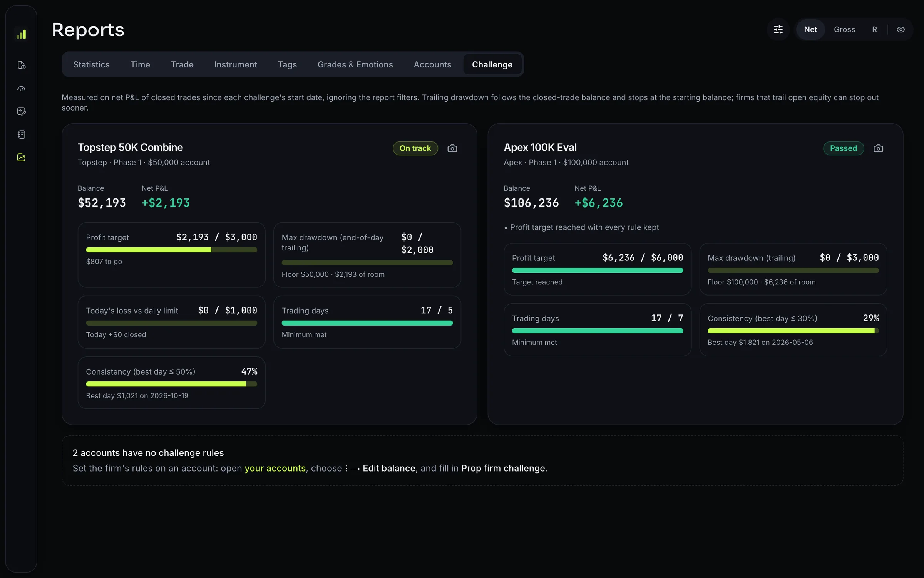Click 'Target reached' under Apex profit target
The width and height of the screenshot is (924, 578).
pyautogui.click(x=537, y=282)
